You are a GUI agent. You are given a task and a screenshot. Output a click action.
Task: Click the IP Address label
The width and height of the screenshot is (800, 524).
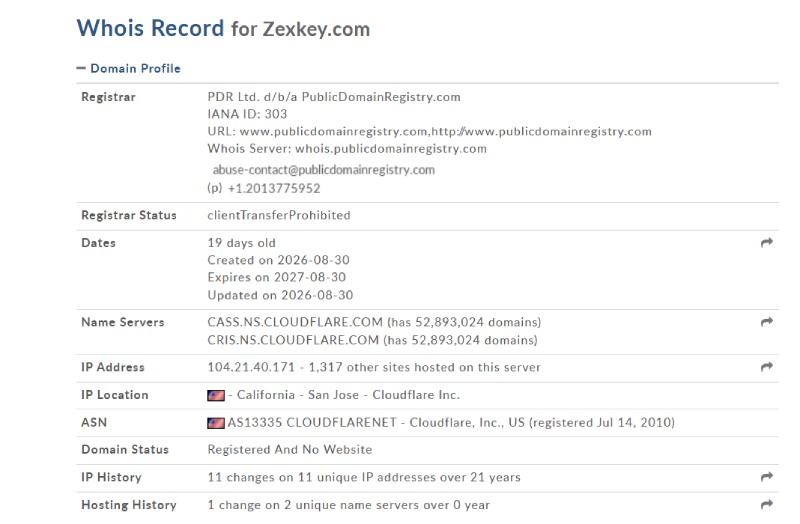click(x=113, y=367)
